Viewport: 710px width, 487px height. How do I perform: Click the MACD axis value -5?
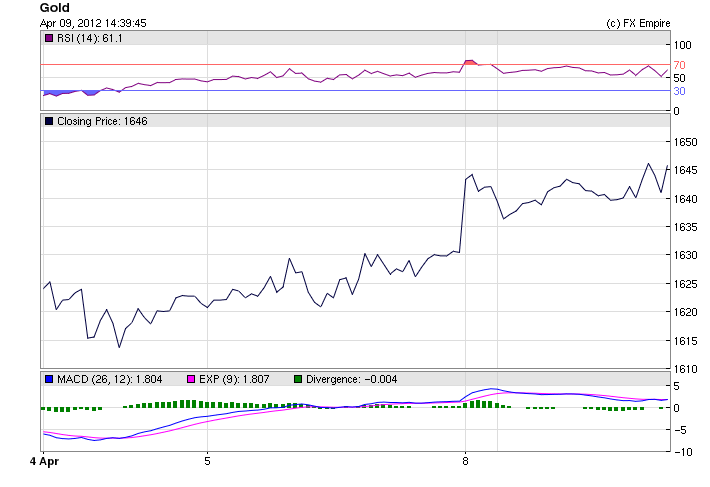[x=680, y=430]
